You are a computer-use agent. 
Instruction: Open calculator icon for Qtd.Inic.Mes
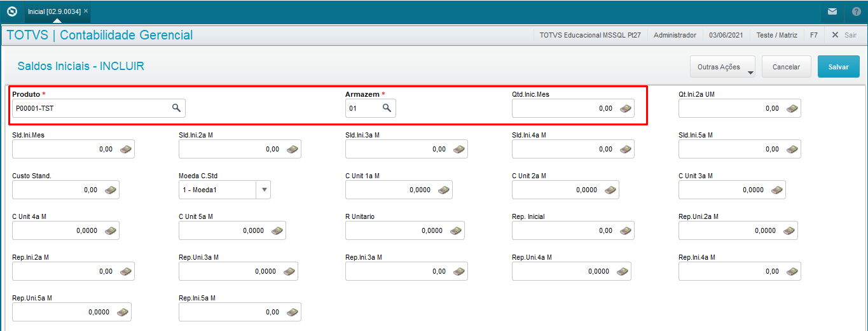pos(626,109)
